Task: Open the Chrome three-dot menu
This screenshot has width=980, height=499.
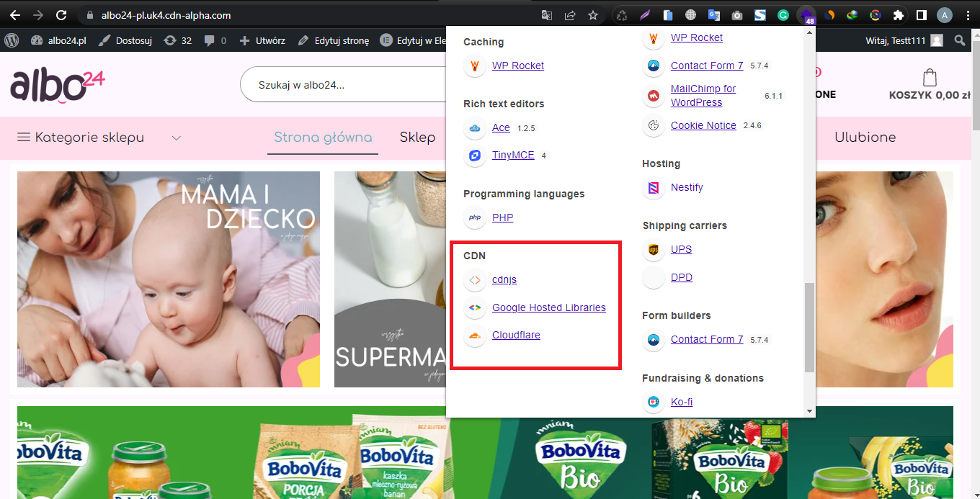Action: 967,15
